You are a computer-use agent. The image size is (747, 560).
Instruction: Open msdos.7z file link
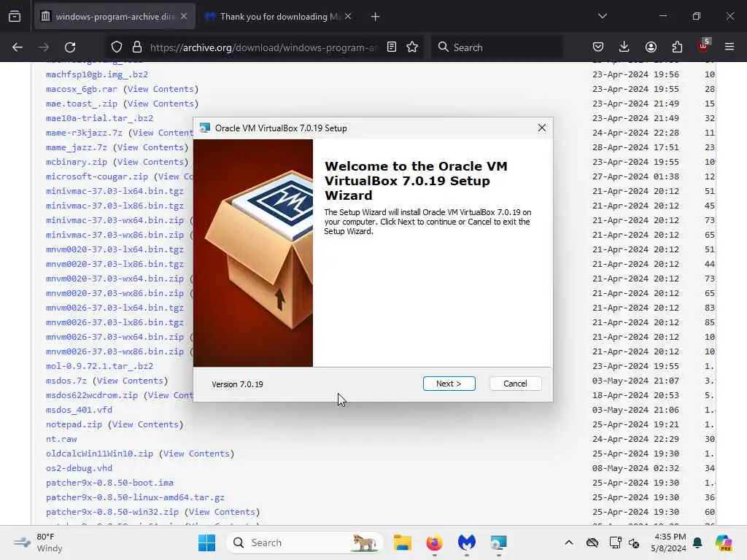pyautogui.click(x=66, y=381)
